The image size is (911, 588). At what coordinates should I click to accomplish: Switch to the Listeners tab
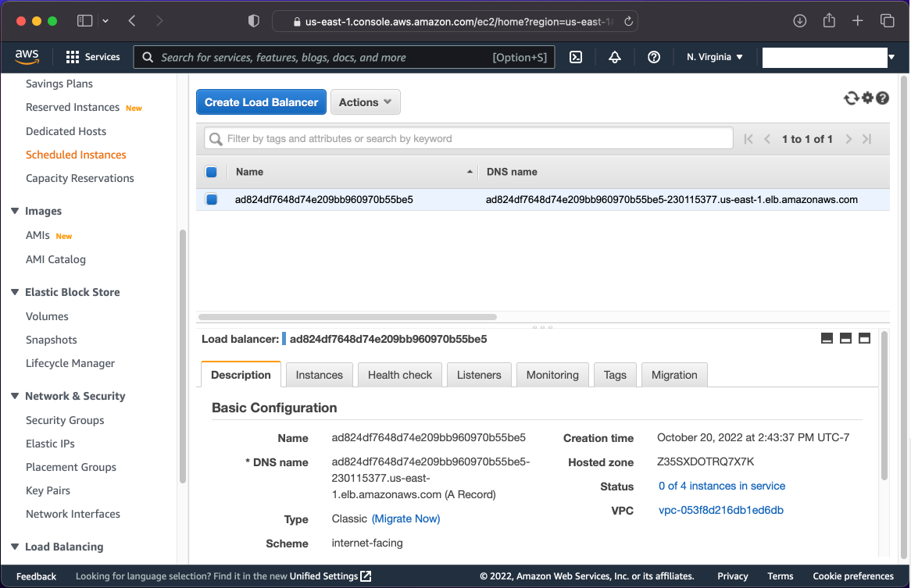click(x=479, y=375)
